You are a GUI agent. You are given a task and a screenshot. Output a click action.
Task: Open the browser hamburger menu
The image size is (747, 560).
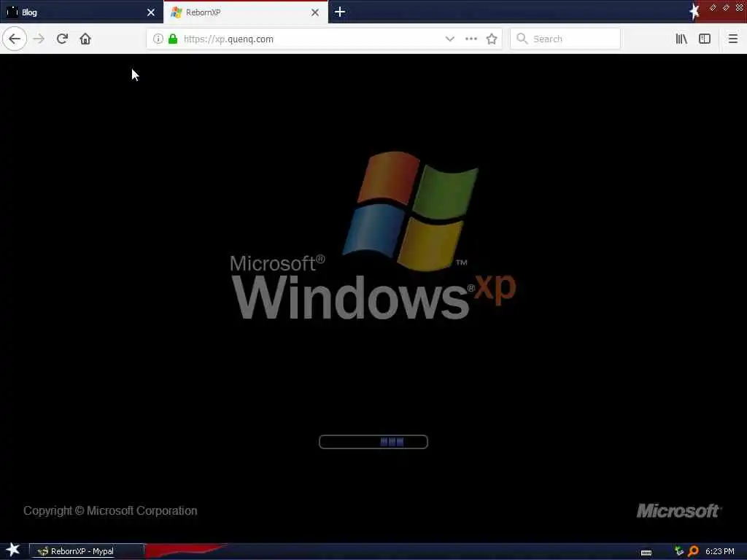point(732,39)
